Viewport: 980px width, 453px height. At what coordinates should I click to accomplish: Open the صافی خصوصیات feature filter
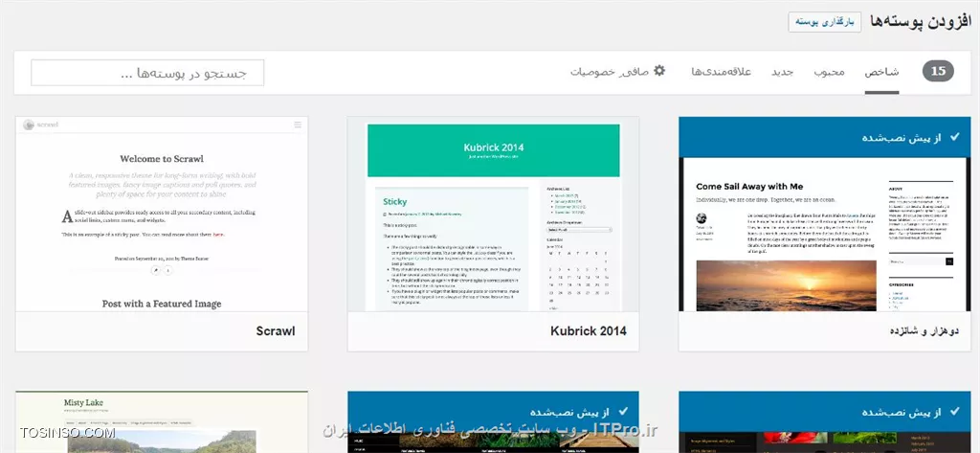coord(610,72)
